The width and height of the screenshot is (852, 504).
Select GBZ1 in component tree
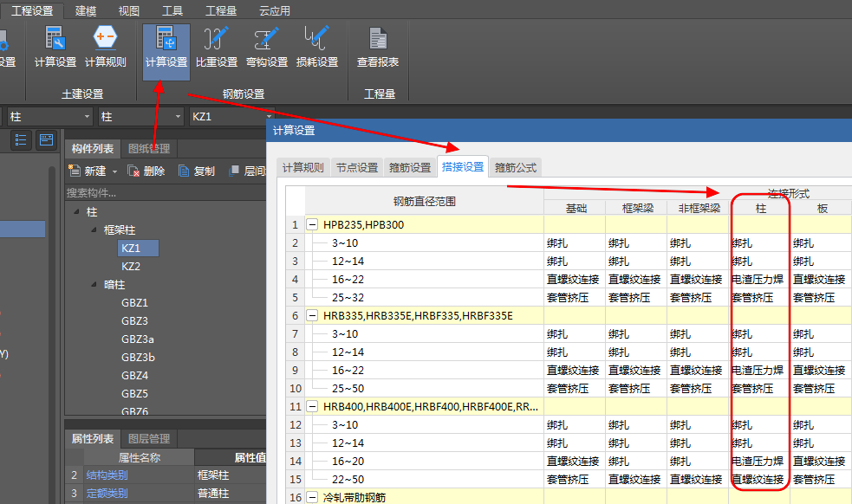coord(134,302)
